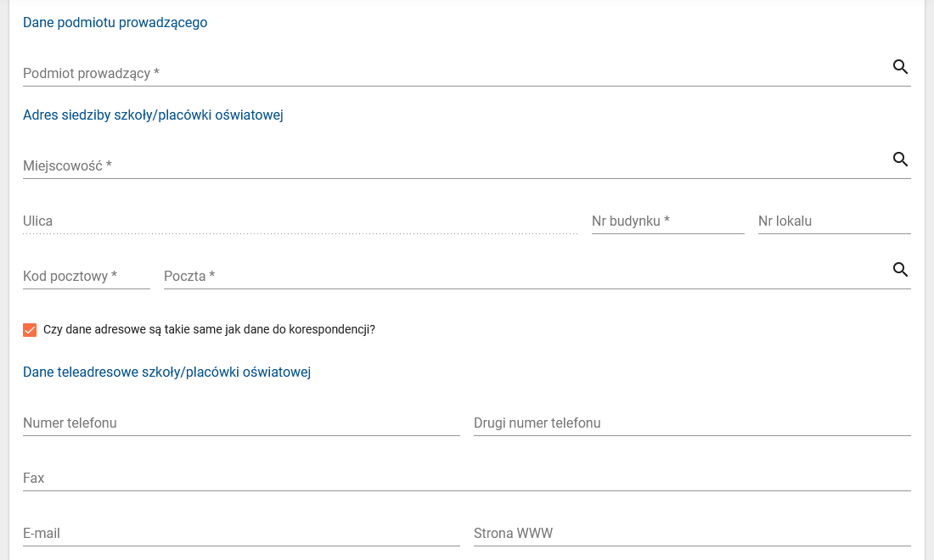Select the Ulica street field

[300, 221]
